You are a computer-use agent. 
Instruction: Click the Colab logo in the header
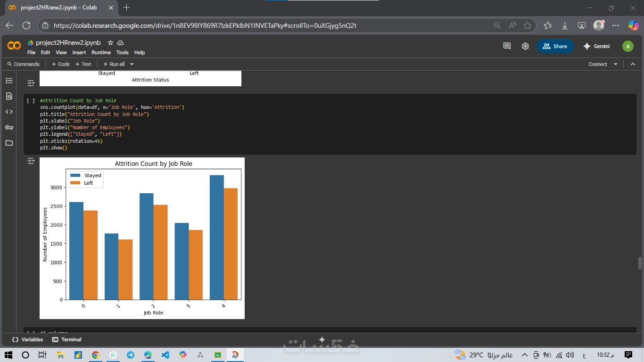click(14, 46)
